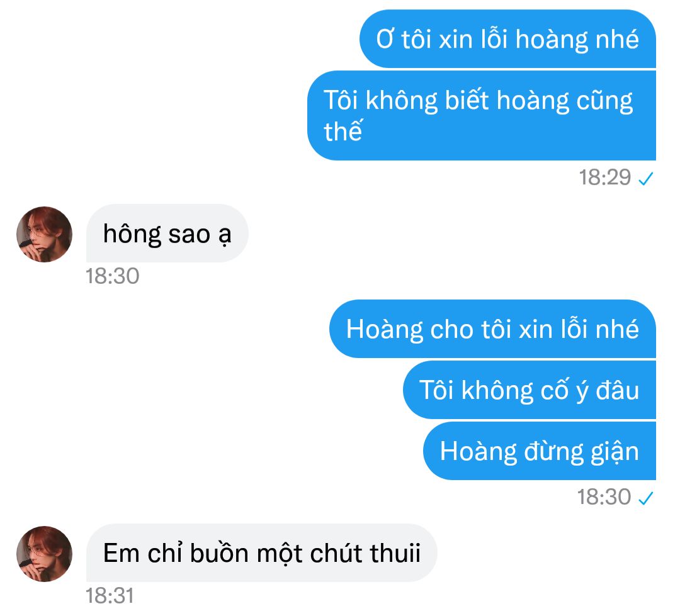Click the word 'thế' in the second bubble
The height and width of the screenshot is (616, 680).
click(x=343, y=130)
